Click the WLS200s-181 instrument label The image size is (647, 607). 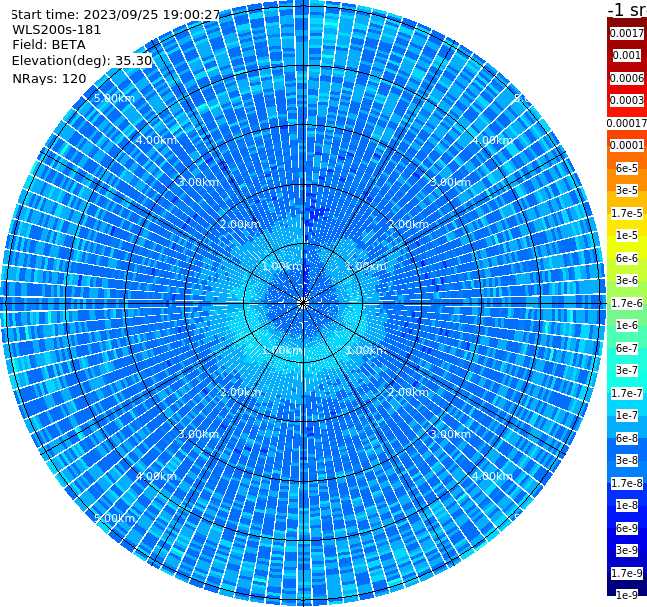point(57,30)
